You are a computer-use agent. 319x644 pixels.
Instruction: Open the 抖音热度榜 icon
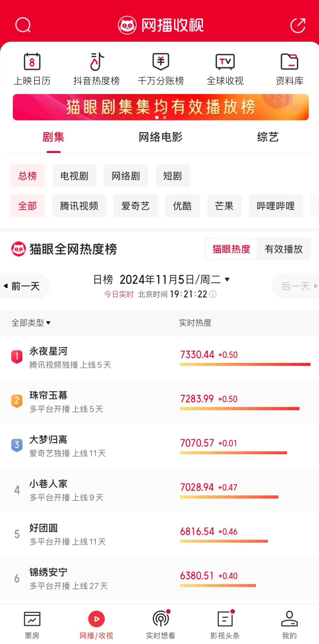coord(96,62)
